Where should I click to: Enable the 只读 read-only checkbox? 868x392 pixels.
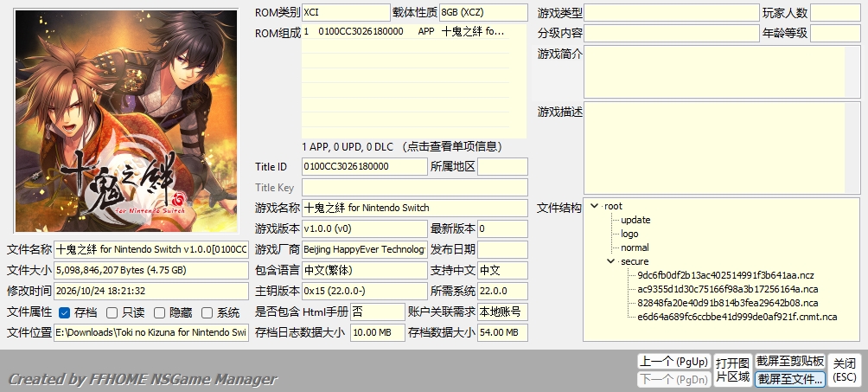(x=112, y=312)
